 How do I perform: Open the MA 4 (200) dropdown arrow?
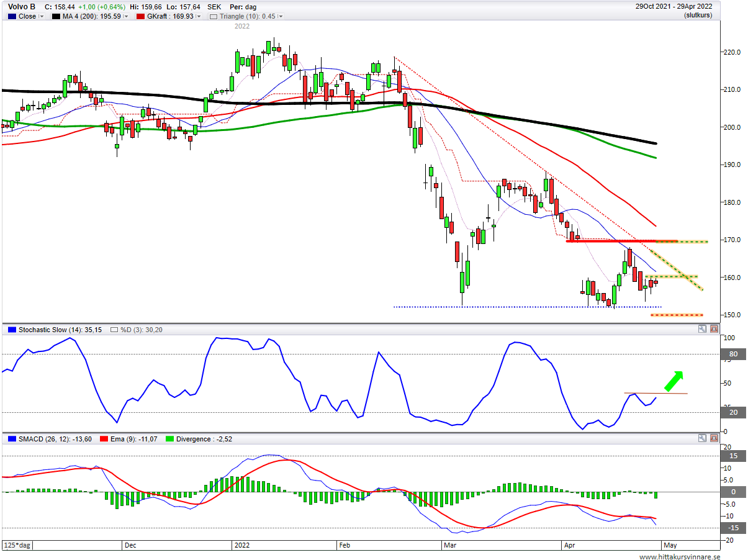click(x=126, y=17)
